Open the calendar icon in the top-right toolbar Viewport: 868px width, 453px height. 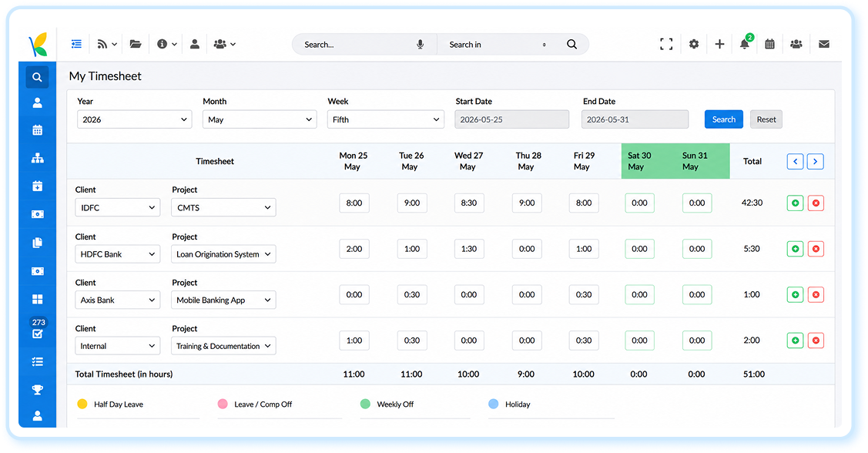coord(769,44)
